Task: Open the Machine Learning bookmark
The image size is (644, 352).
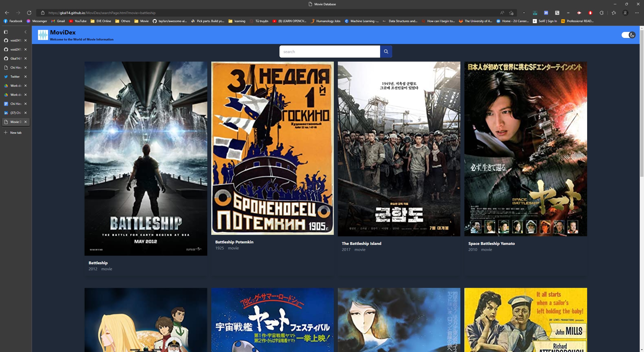Action: [x=362, y=21]
